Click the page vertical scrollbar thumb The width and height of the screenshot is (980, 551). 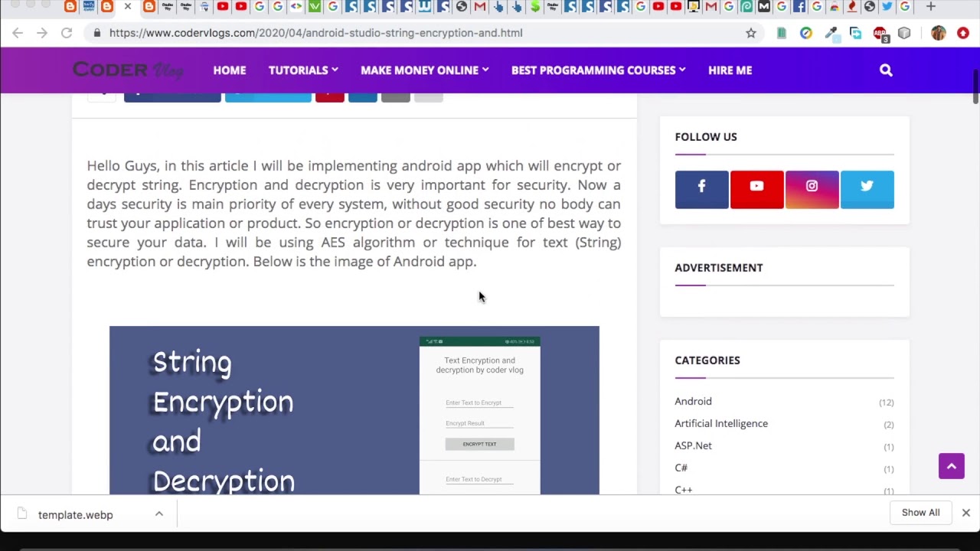coord(975,86)
